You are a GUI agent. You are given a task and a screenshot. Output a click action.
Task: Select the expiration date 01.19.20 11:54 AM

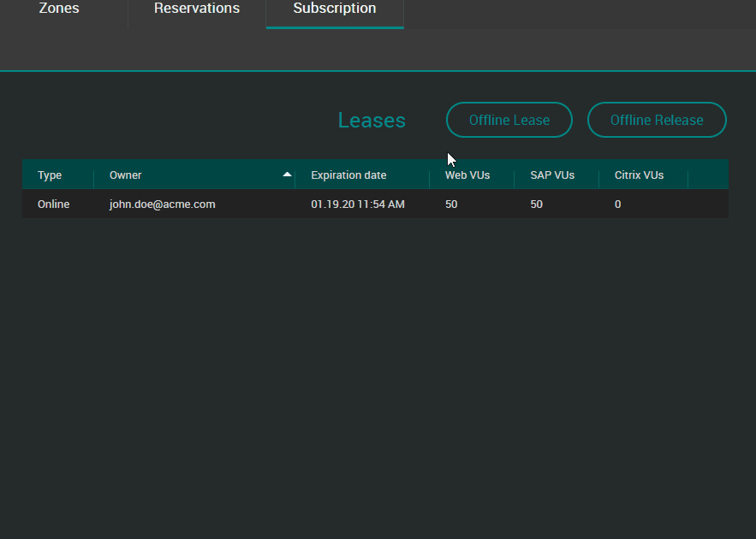pos(358,204)
